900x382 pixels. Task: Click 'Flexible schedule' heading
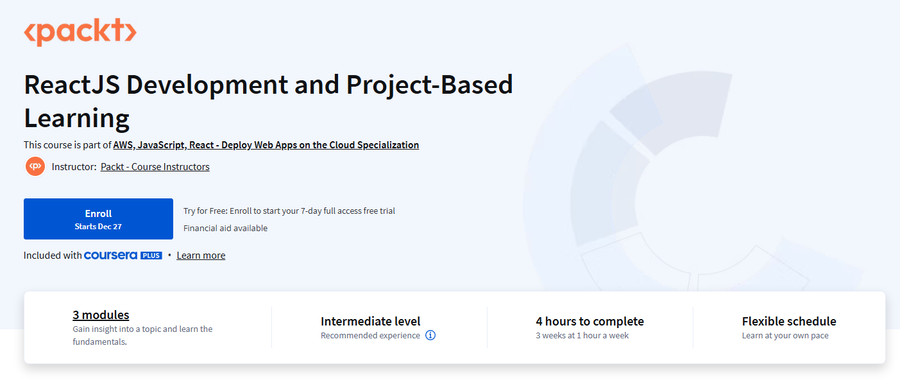(x=789, y=321)
